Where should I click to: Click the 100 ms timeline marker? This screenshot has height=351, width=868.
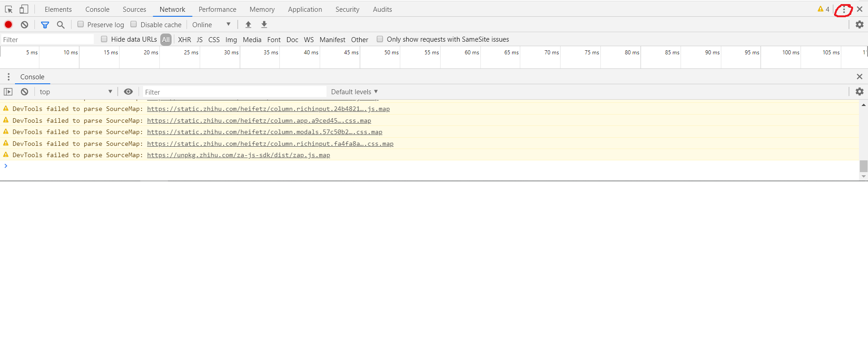pyautogui.click(x=791, y=53)
